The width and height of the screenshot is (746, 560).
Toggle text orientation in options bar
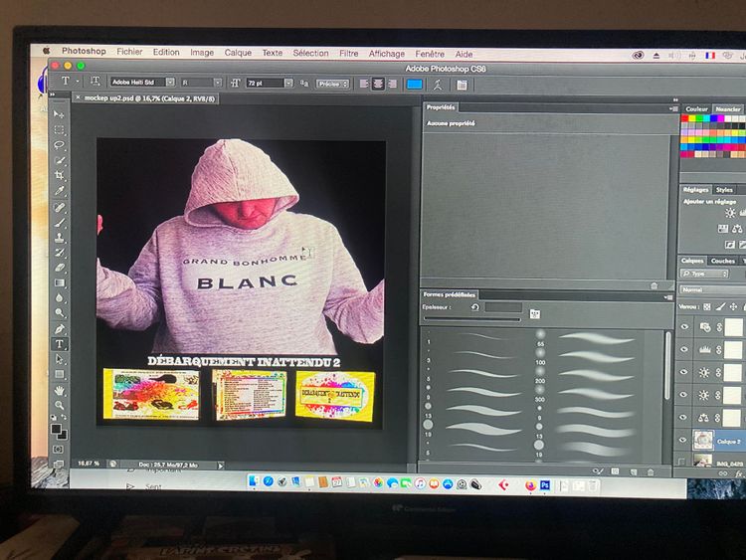(x=95, y=82)
